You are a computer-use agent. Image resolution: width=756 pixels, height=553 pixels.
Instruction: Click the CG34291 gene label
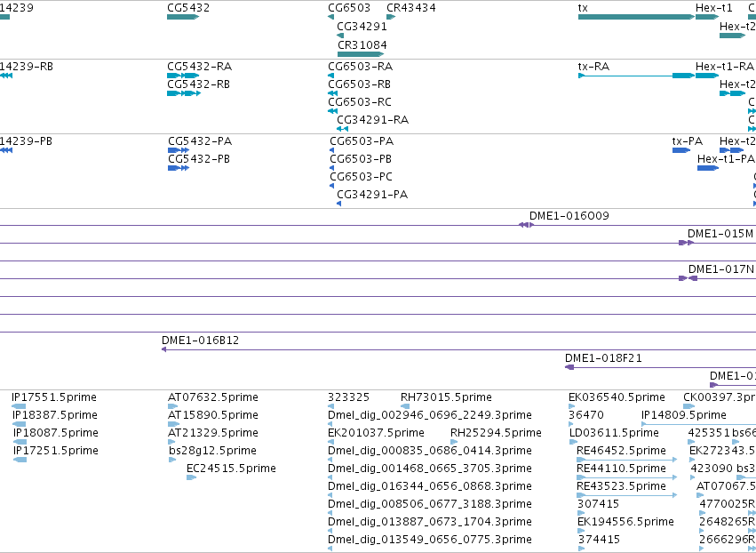(x=362, y=26)
